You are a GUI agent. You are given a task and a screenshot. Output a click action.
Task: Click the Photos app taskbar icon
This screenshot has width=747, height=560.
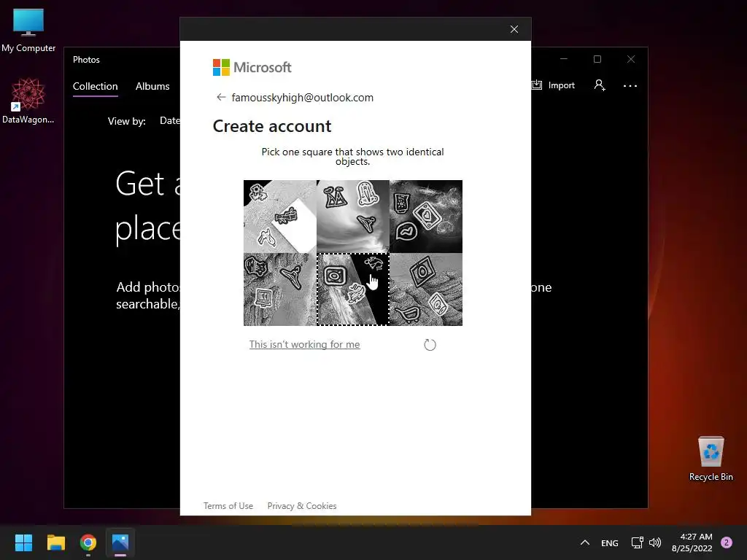coord(120,542)
